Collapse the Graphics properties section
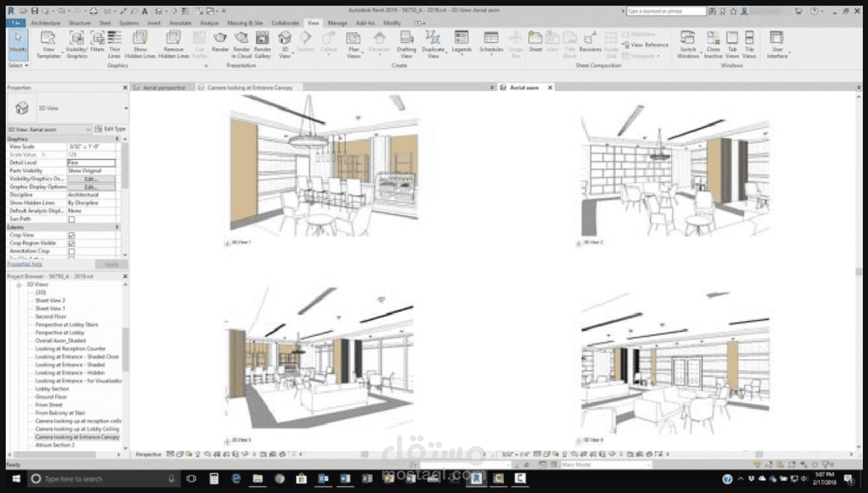Screen dimensions: 868x493 pos(117,139)
